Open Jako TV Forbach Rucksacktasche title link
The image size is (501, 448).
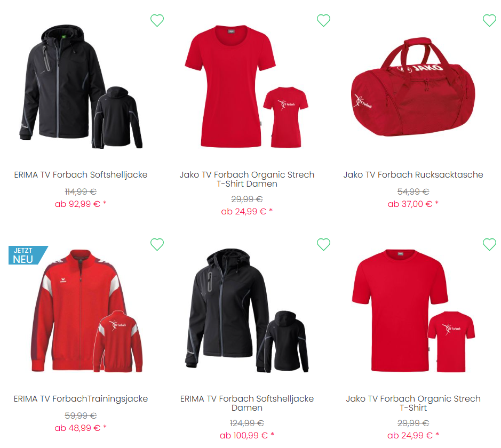click(x=413, y=174)
